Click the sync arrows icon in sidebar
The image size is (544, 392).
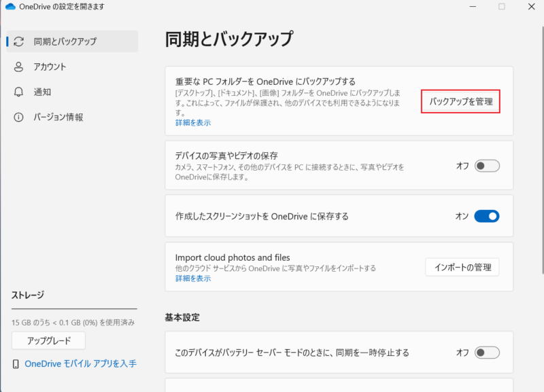click(x=19, y=41)
